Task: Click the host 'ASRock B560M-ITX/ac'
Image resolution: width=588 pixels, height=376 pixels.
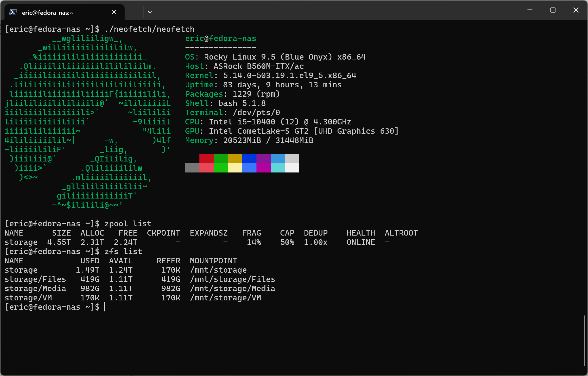Action: tap(259, 66)
